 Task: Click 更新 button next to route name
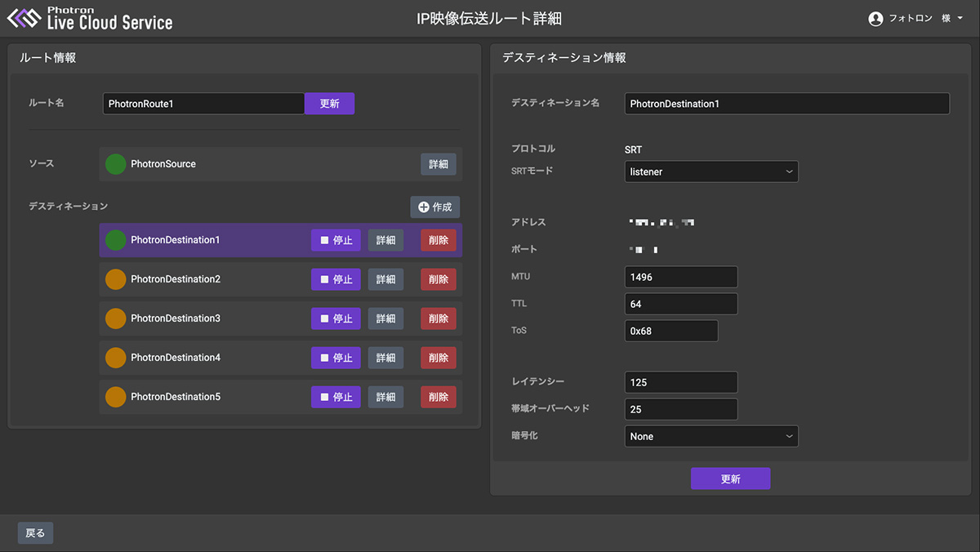(x=329, y=104)
